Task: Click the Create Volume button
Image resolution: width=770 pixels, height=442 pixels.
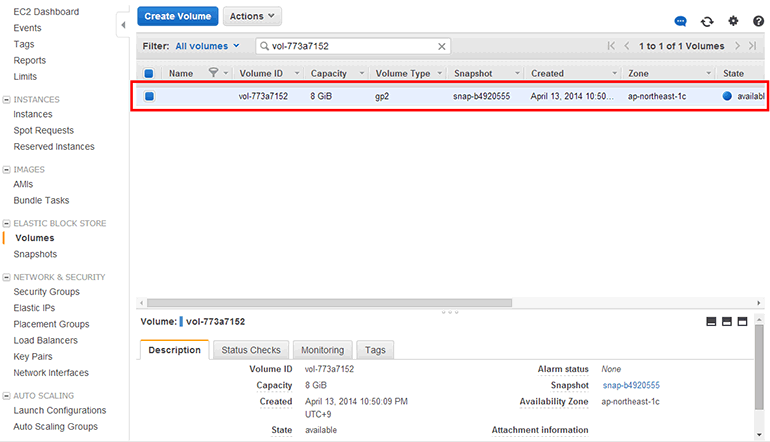Action: tap(177, 17)
